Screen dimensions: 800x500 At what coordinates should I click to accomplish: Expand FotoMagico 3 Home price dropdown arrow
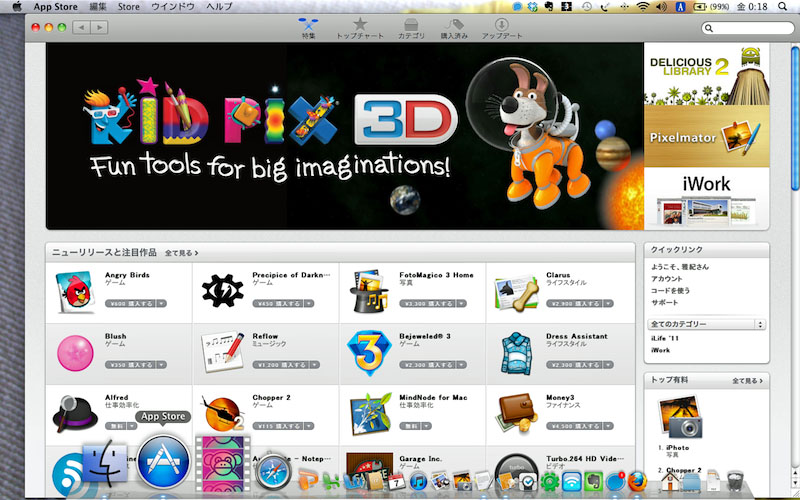tap(462, 304)
